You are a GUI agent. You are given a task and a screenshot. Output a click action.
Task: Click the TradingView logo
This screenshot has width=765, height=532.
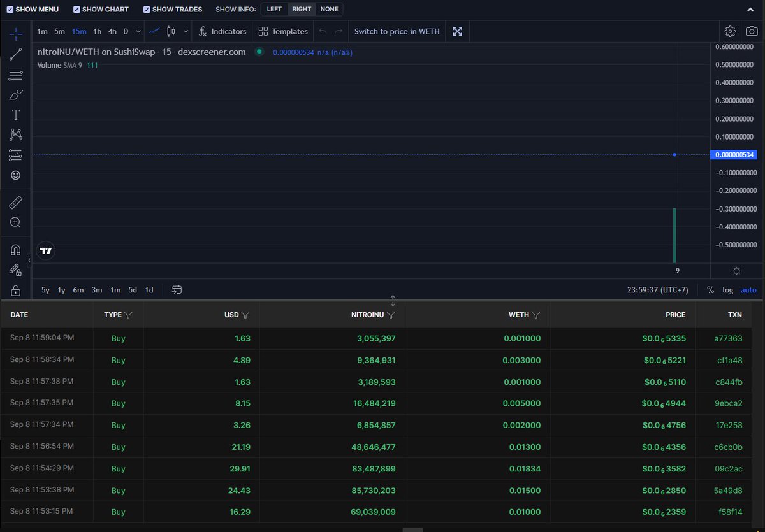pos(45,251)
